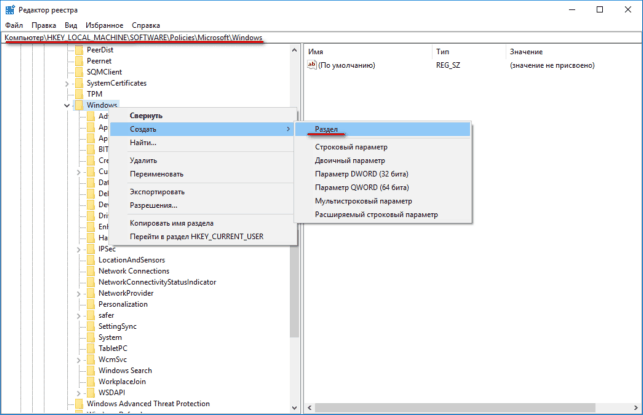The image size is (643, 415).
Task: Click the Peernet folder icon
Action: [x=79, y=61]
